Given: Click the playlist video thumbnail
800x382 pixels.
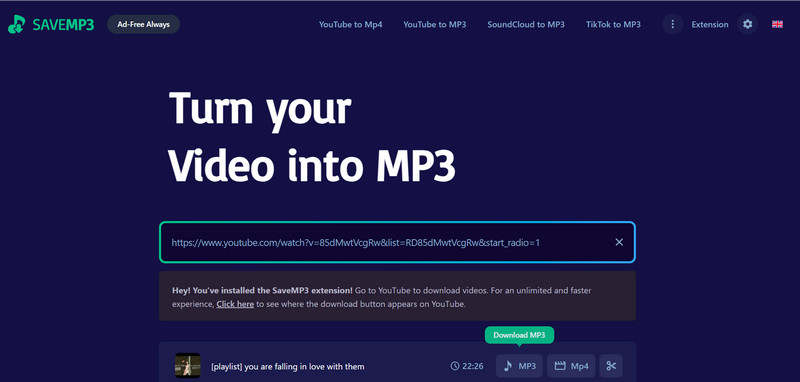Looking at the screenshot, I should point(187,366).
